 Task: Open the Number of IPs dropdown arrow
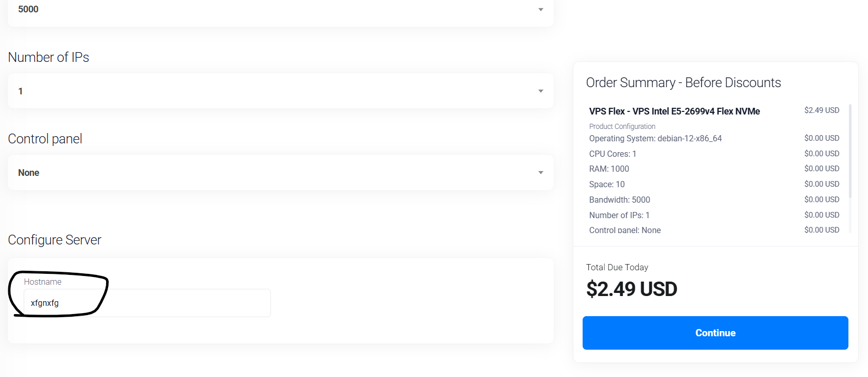[540, 91]
